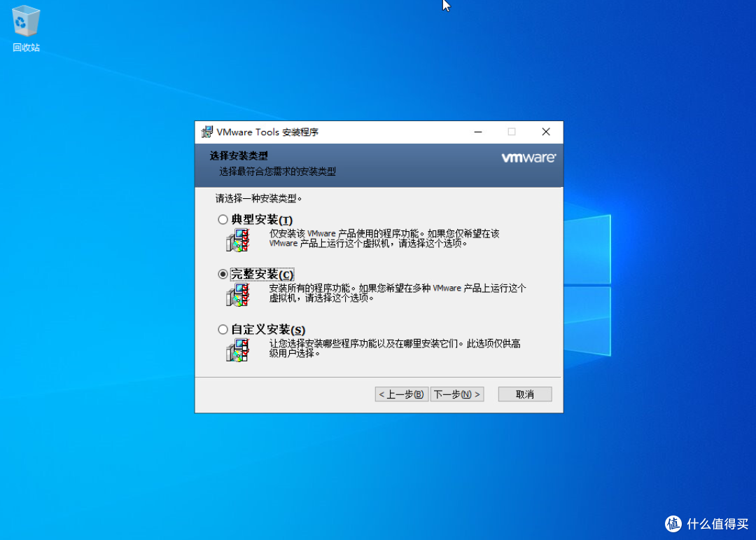The width and height of the screenshot is (756, 540).
Task: Click the 回收站 label under the desktop icon
Action: pos(26,48)
